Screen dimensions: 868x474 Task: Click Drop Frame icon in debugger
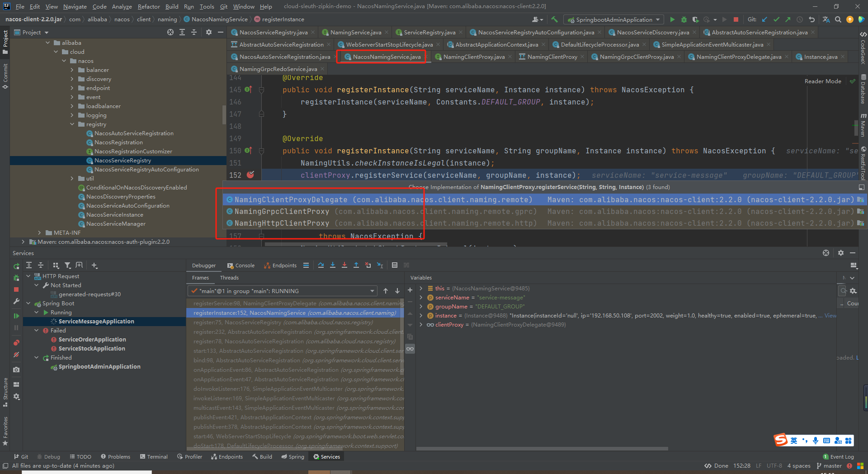coord(368,265)
